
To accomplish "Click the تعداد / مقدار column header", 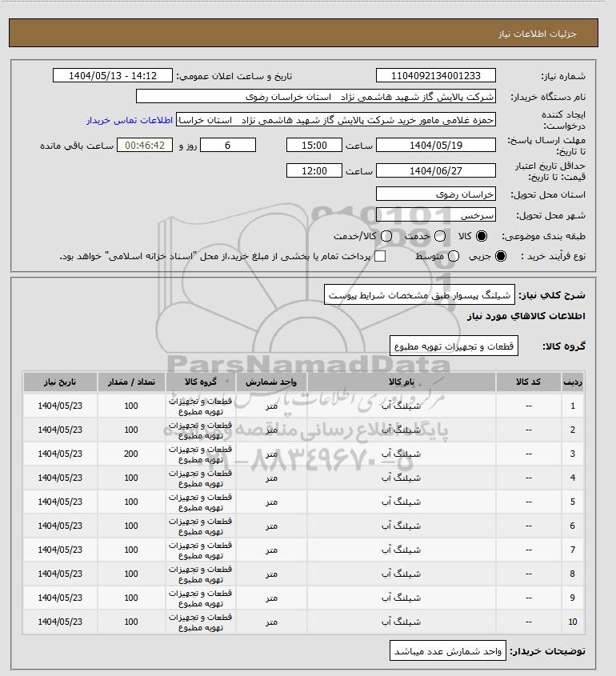I will click(x=131, y=382).
